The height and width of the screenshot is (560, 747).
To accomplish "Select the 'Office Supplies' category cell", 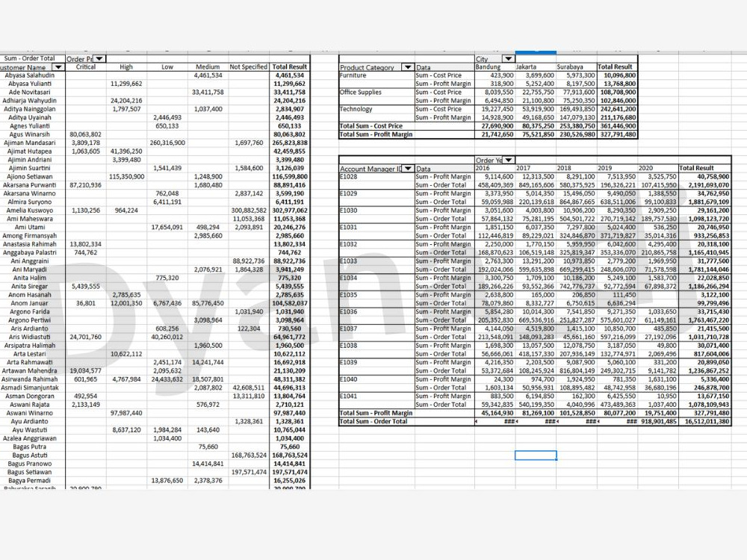I will [376, 93].
